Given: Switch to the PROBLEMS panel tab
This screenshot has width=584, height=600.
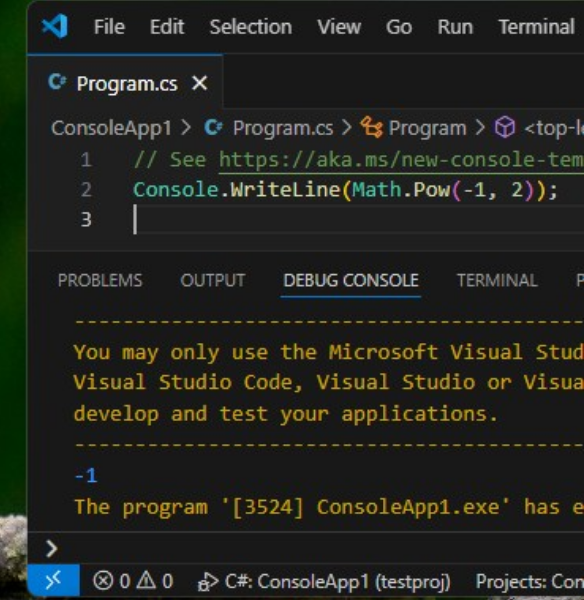Looking at the screenshot, I should tap(100, 280).
